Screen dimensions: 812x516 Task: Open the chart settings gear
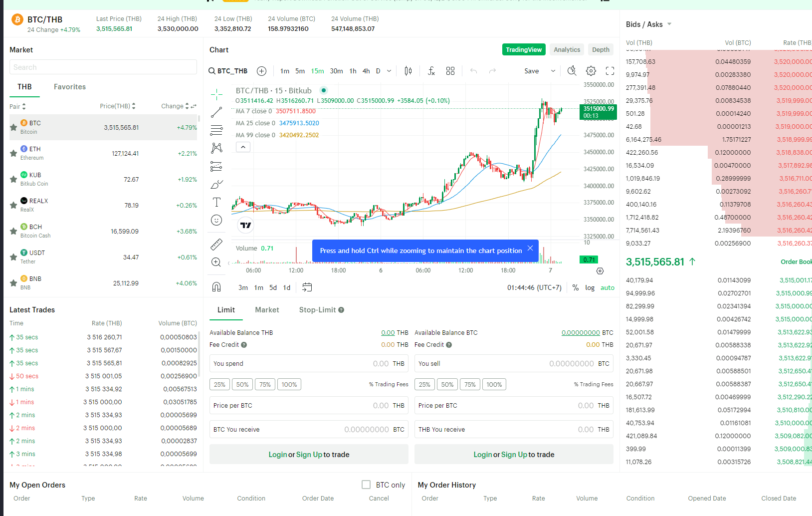coord(591,71)
